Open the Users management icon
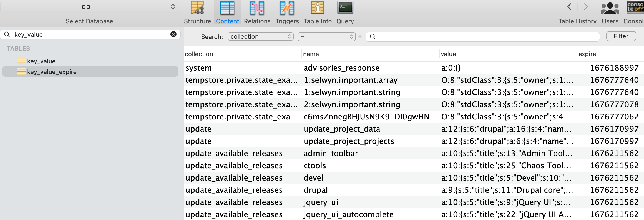The height and width of the screenshot is (220, 644). [x=610, y=8]
